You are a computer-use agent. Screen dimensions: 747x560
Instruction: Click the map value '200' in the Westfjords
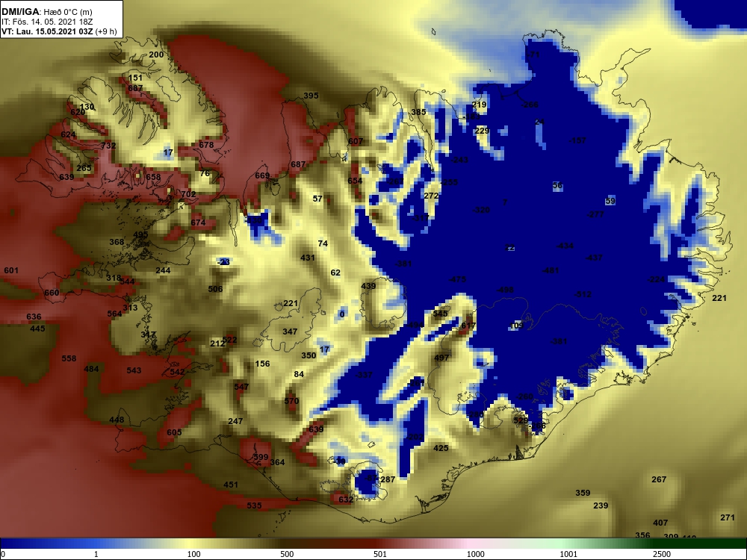point(156,55)
